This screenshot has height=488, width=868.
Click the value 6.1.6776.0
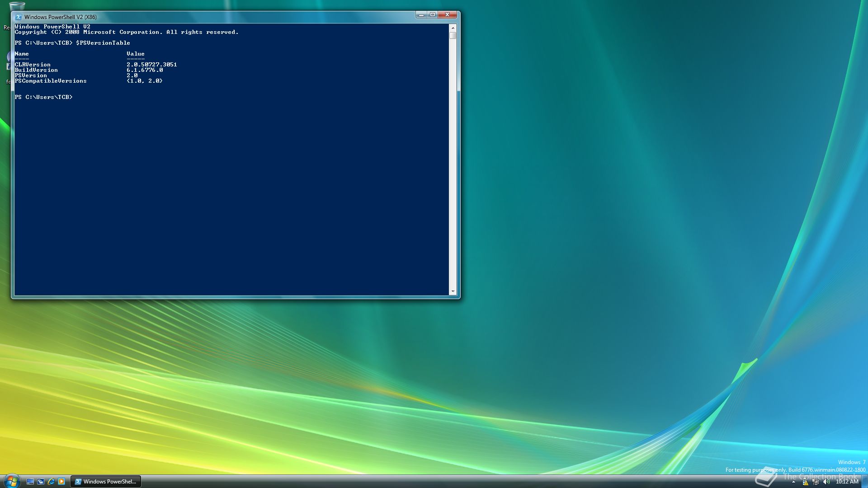tap(145, 70)
